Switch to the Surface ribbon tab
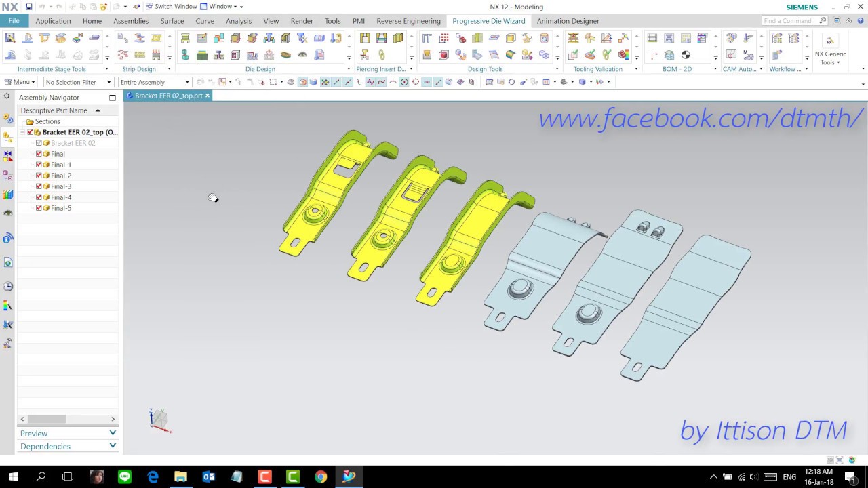The height and width of the screenshot is (488, 868). (x=172, y=21)
